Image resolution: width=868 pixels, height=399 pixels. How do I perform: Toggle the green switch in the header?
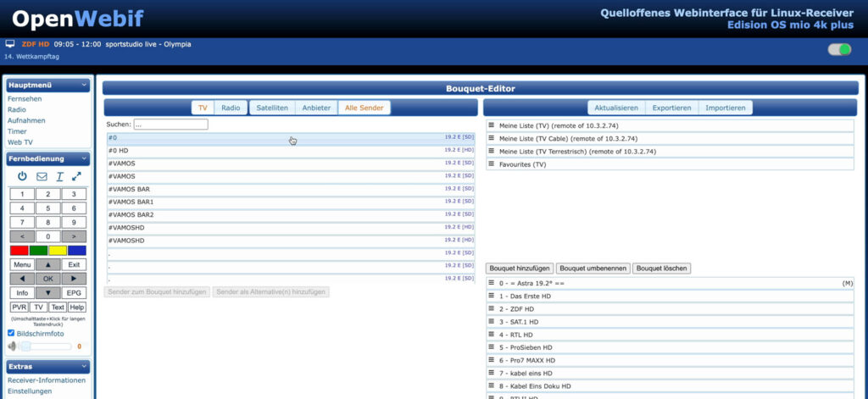[x=839, y=50]
